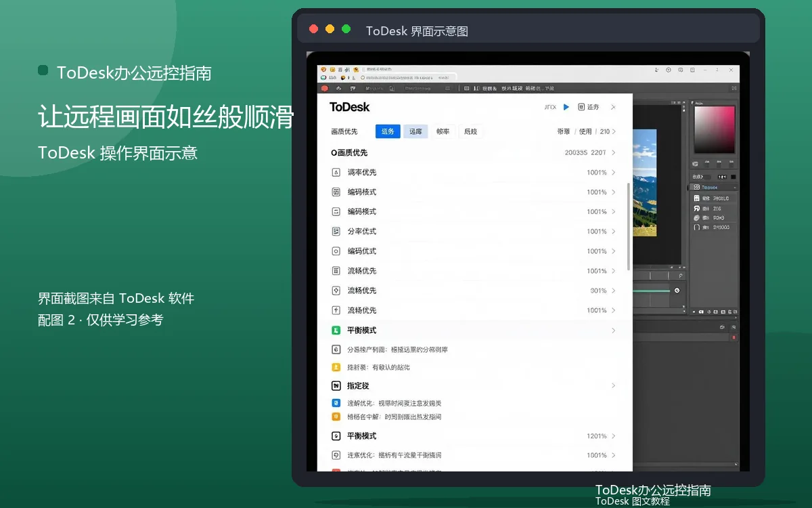The height and width of the screenshot is (508, 812).
Task: Click the 1201% value
Action: (x=597, y=436)
